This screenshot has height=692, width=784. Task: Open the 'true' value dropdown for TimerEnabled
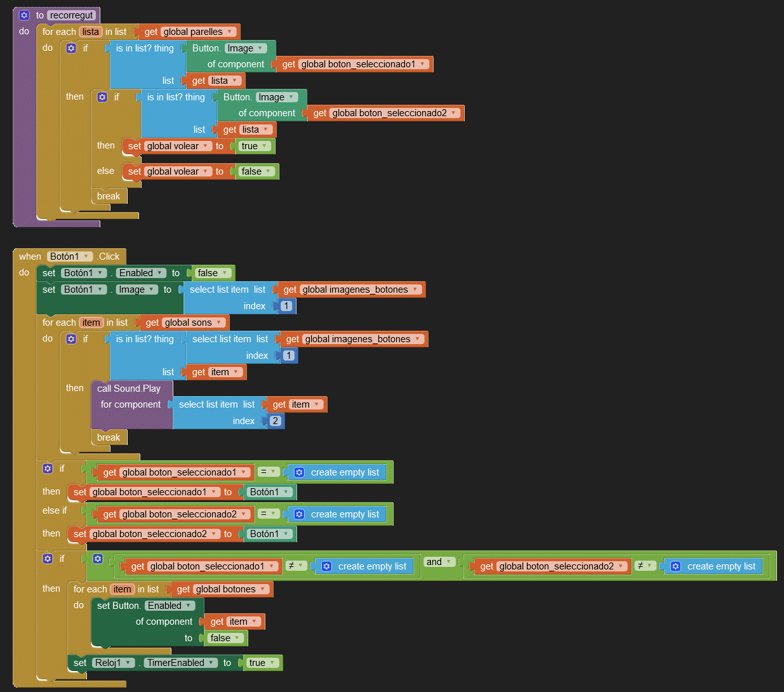point(272,663)
